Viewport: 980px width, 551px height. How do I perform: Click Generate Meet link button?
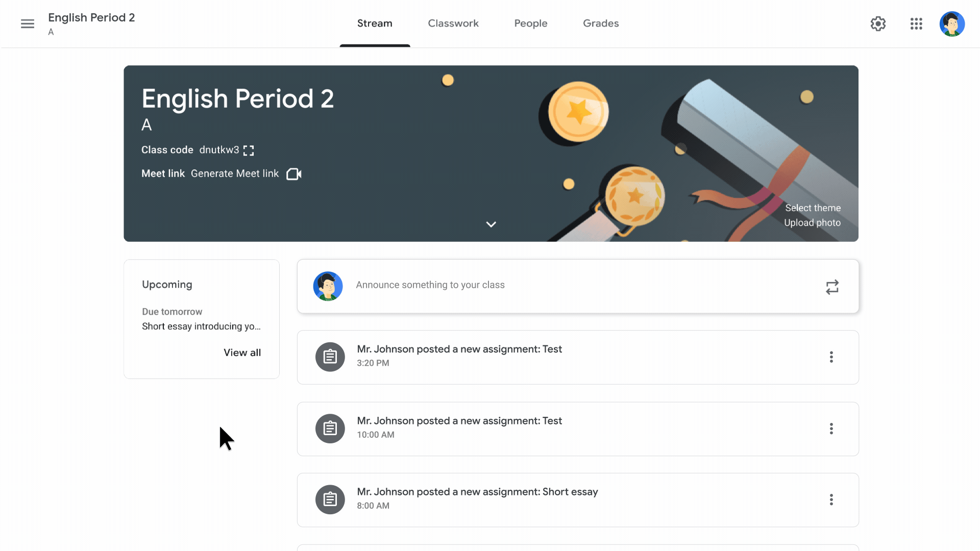point(234,173)
